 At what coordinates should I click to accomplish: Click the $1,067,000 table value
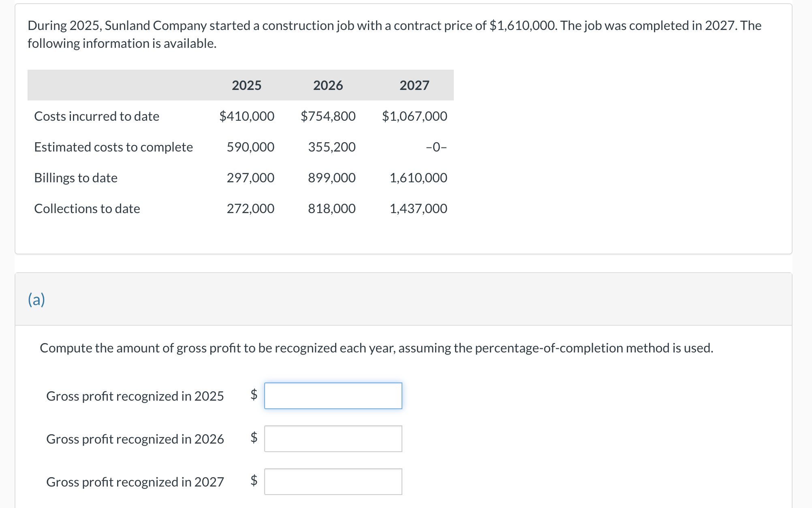pyautogui.click(x=414, y=116)
